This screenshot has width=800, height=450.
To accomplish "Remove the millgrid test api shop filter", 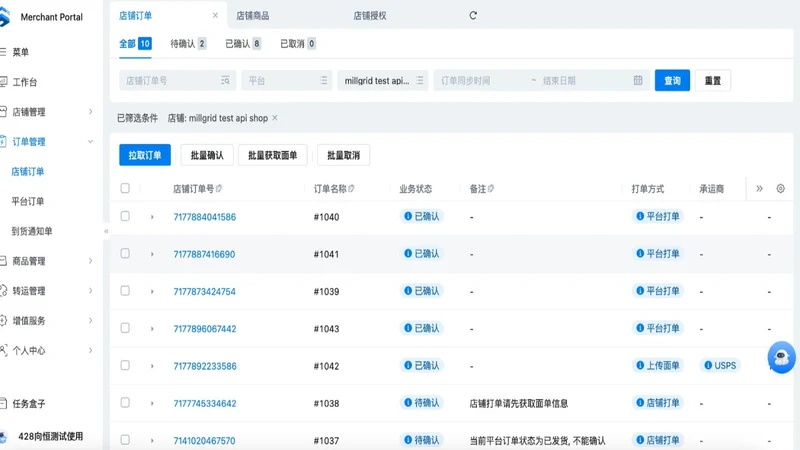I will 274,118.
